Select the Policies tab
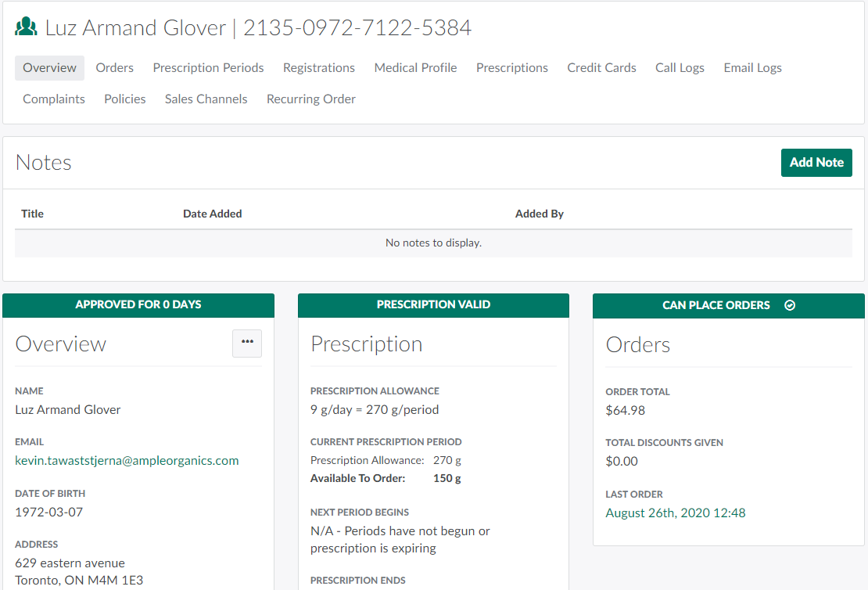The image size is (868, 590). pyautogui.click(x=125, y=99)
